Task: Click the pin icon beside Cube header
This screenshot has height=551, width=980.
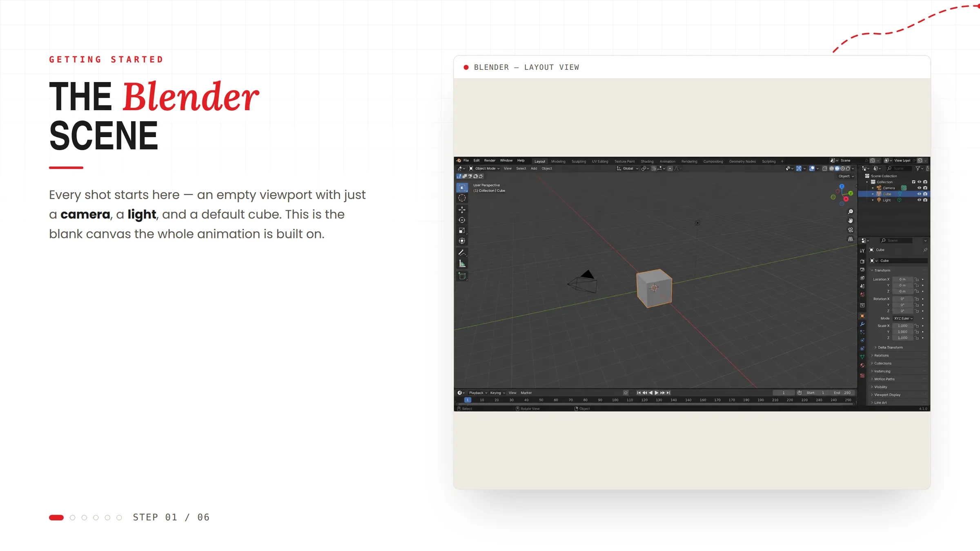Action: click(925, 250)
